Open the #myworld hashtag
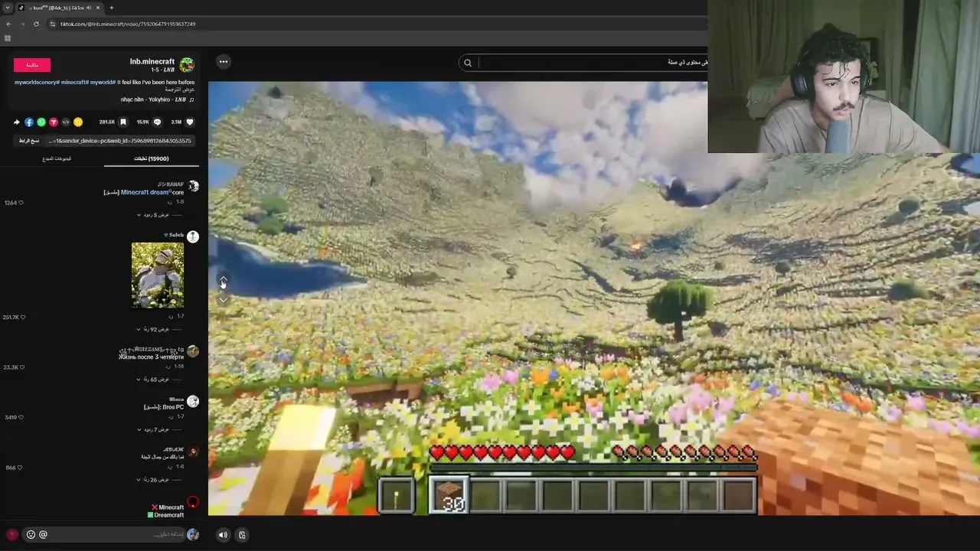Viewport: 980px width, 551px height. tap(103, 82)
